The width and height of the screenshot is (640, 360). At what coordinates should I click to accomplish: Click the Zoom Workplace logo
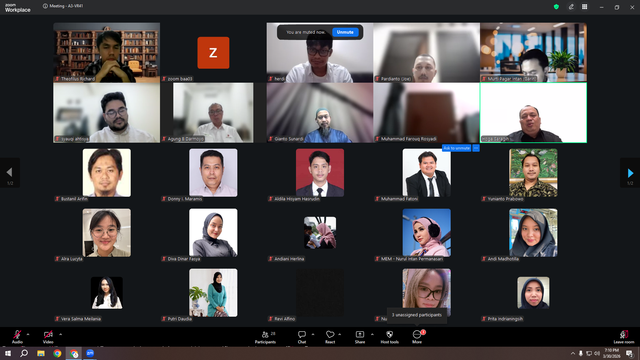click(17, 8)
